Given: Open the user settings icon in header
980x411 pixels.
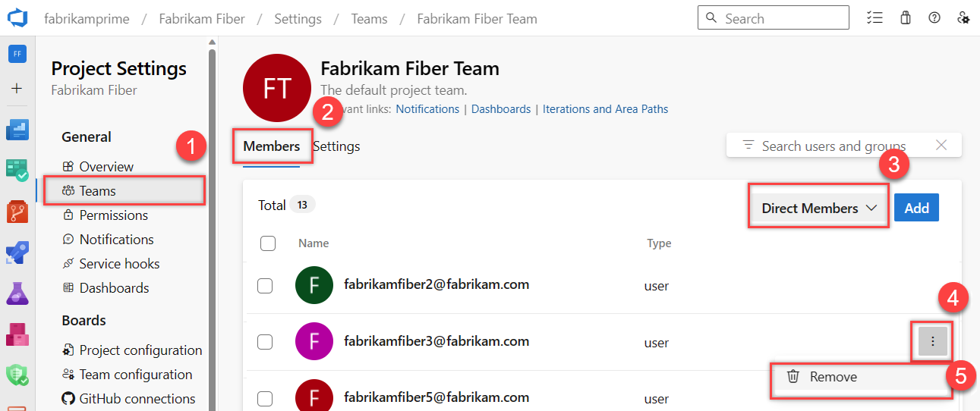Looking at the screenshot, I should (964, 18).
